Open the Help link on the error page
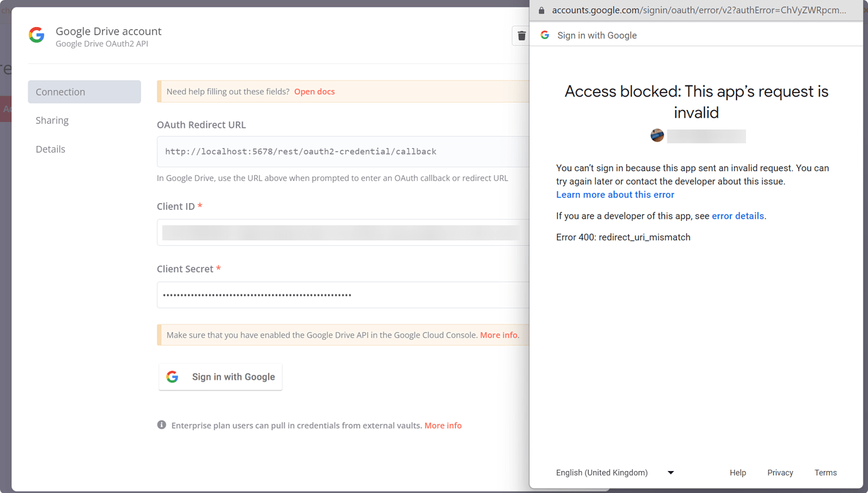 tap(738, 472)
